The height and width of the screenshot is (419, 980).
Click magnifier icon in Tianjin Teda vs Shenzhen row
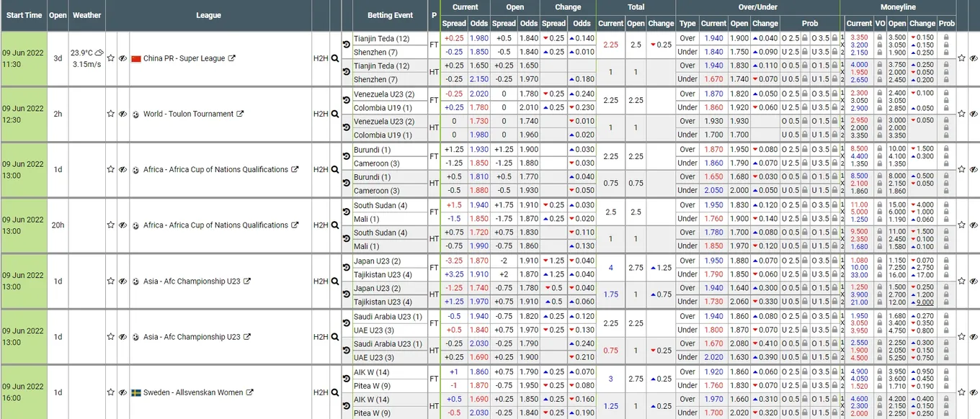click(335, 58)
